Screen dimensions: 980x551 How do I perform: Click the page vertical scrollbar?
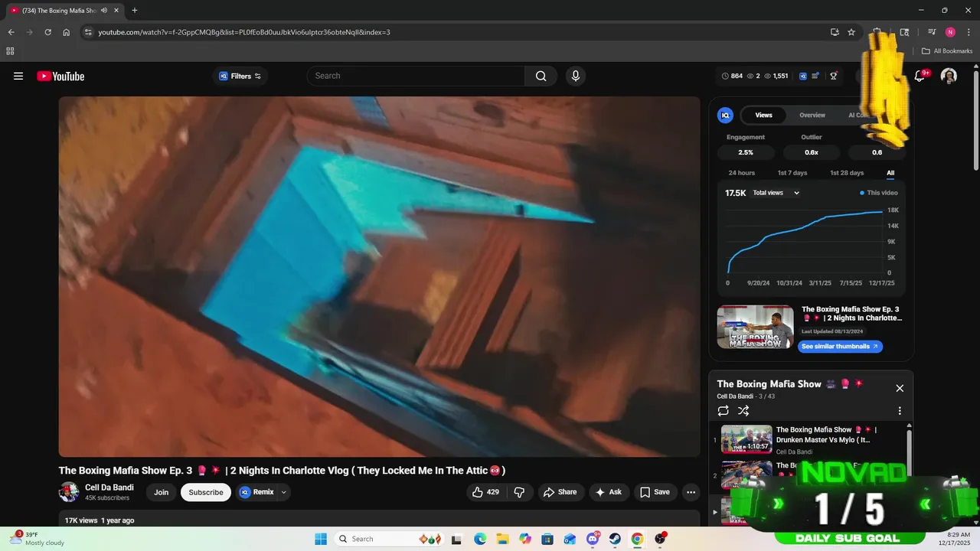tap(975, 122)
